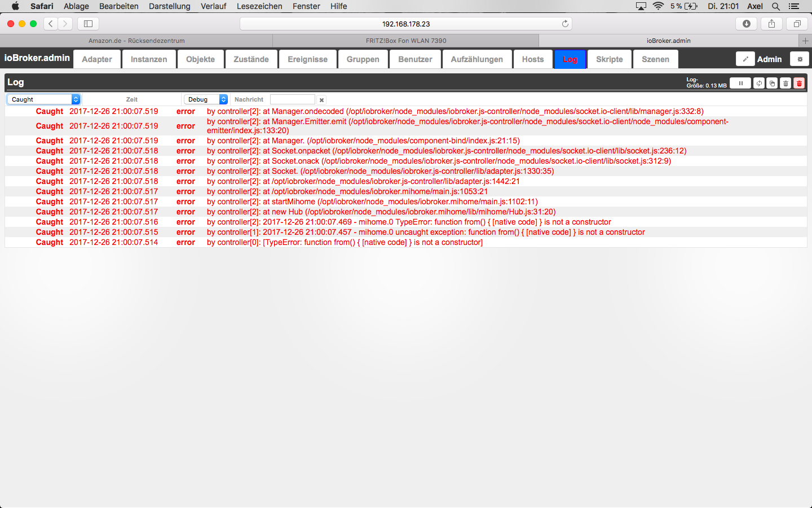Go back with Safari back arrow
The width and height of the screenshot is (812, 508).
(x=51, y=24)
